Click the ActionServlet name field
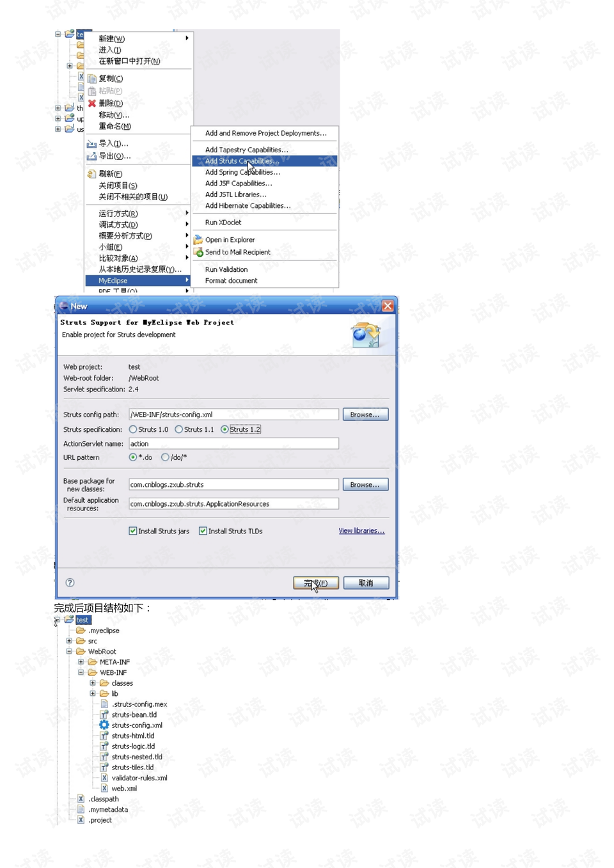Image resolution: width=614 pixels, height=868 pixels. pyautogui.click(x=233, y=443)
